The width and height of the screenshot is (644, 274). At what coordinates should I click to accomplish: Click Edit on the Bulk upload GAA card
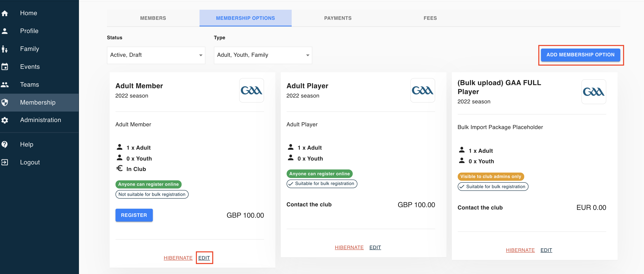pos(546,250)
